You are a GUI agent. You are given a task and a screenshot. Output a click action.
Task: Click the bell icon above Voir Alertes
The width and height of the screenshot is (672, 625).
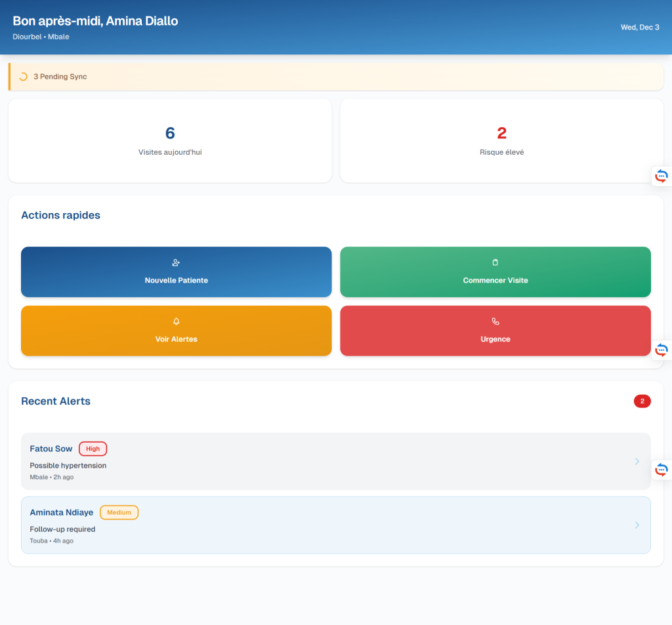pyautogui.click(x=176, y=321)
